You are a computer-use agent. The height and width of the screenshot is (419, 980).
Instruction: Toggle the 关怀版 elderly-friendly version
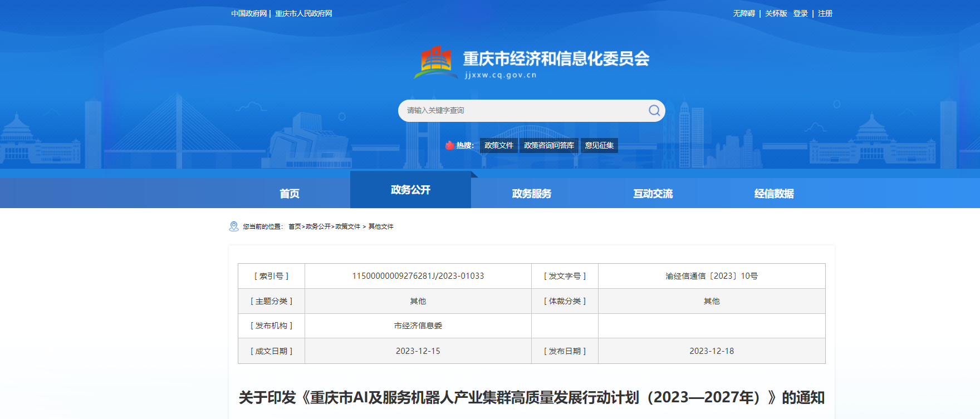tap(776, 13)
